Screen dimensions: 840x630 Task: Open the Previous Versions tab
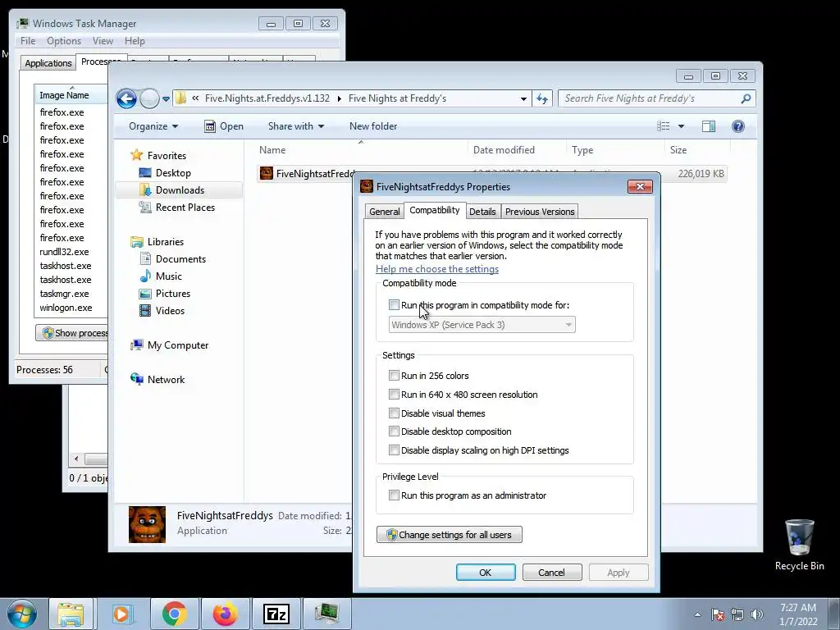coord(540,212)
